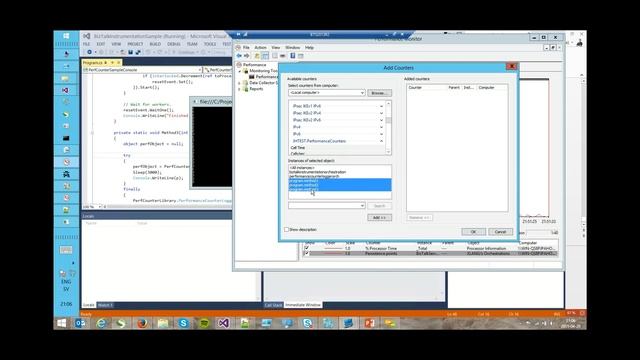The image size is (640, 360).
Task: Click the Computer column header in Added counters
Action: (486, 88)
